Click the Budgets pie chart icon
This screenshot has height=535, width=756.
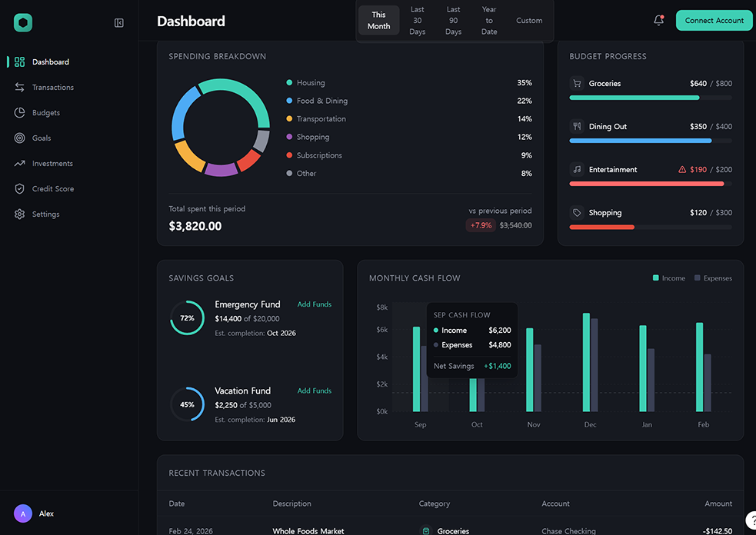tap(19, 113)
